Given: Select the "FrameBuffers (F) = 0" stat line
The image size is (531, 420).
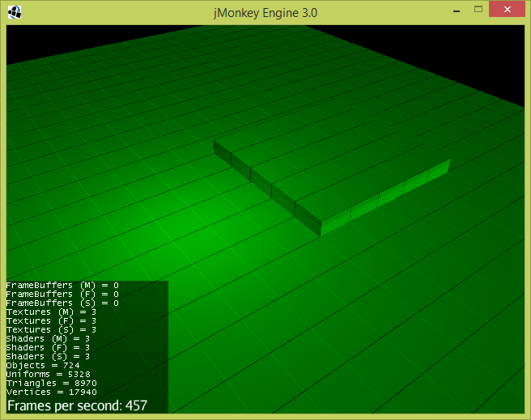Looking at the screenshot, I should pyautogui.click(x=62, y=294).
